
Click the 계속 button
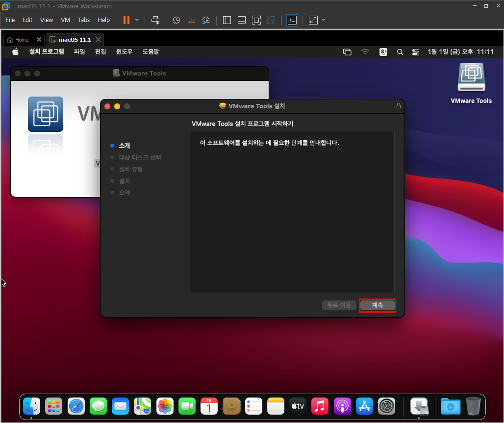coord(378,305)
